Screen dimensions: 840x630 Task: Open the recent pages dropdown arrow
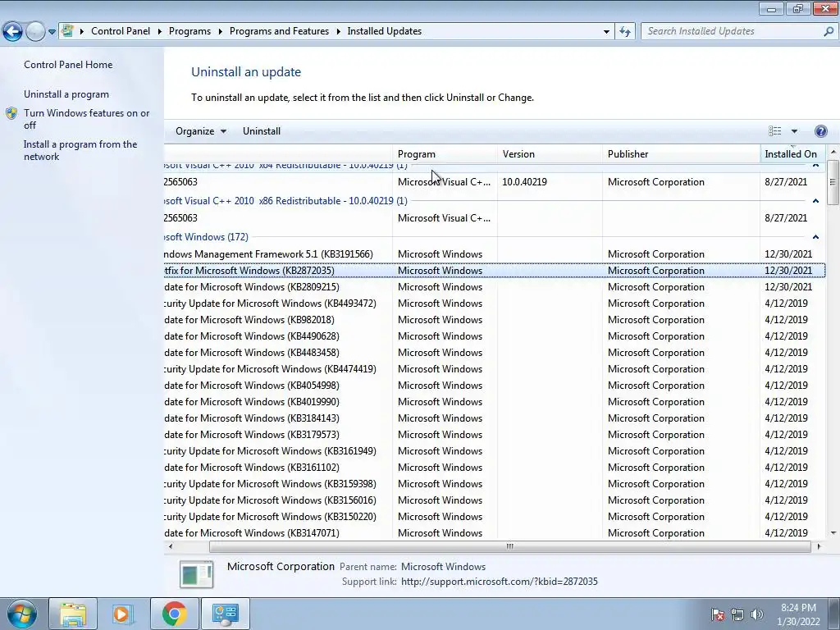(x=52, y=32)
